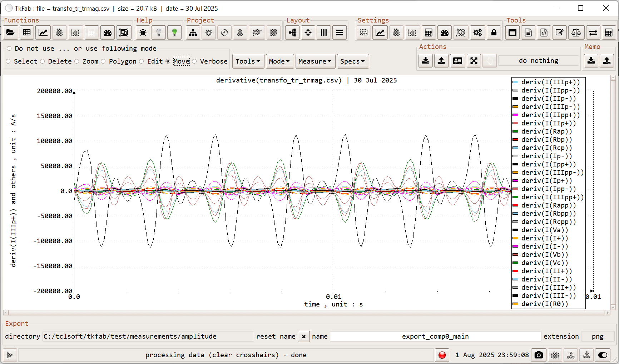Click the bug icon in Help
This screenshot has height=364, width=619.
[143, 33]
